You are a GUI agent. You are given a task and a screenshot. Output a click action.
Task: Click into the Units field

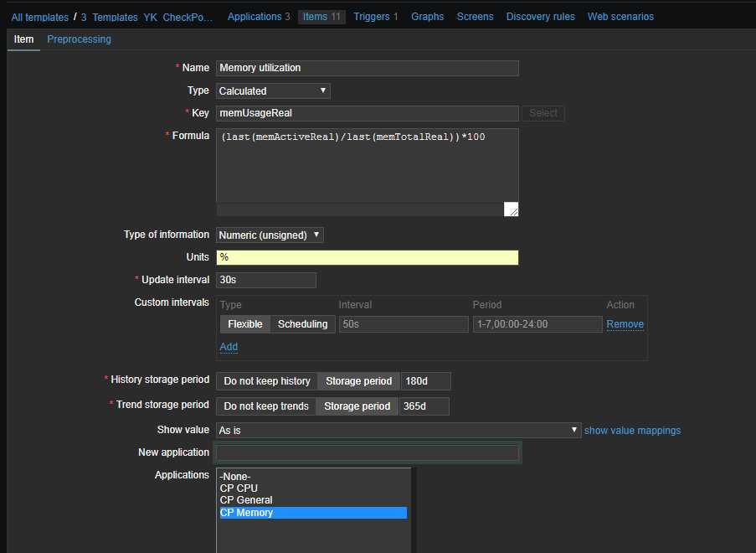coord(367,257)
